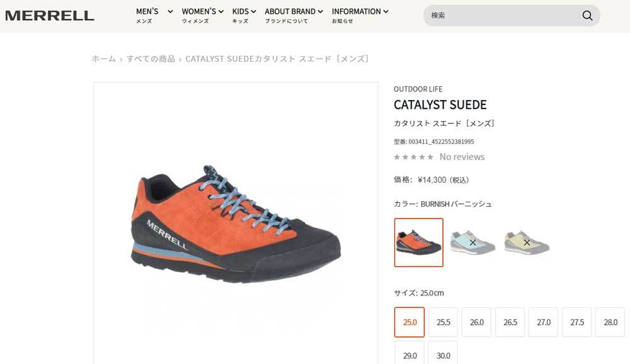The image size is (630, 364).
Task: Click No reviews link
Action: [x=462, y=157]
